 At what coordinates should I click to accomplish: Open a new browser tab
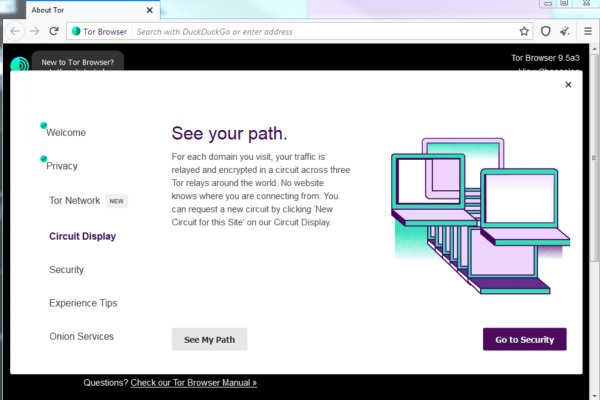point(174,9)
